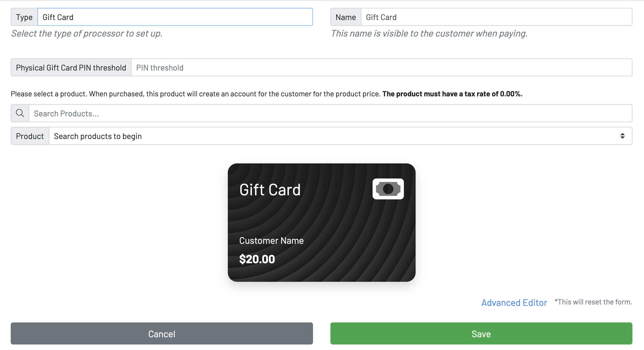
Task: Click the Customer Name text on the card
Action: tap(271, 240)
